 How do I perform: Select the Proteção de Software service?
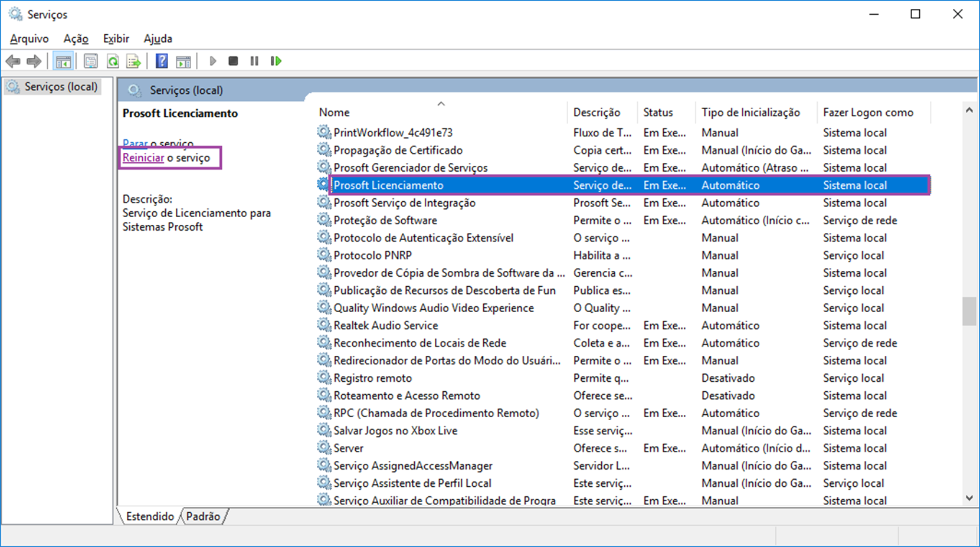tap(623, 220)
